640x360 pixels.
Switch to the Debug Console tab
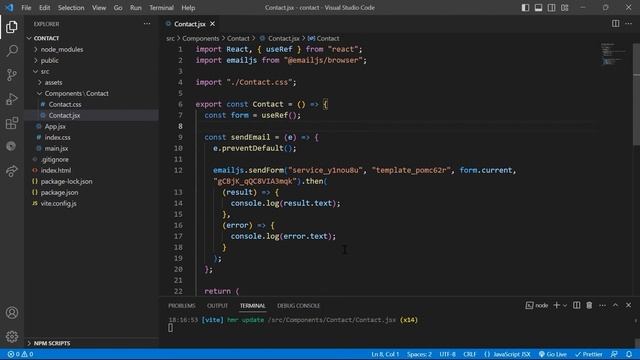click(298, 306)
